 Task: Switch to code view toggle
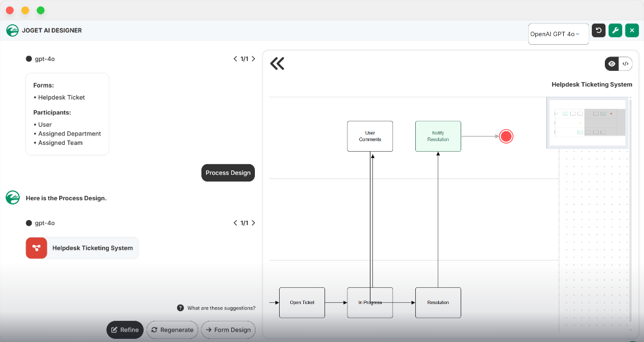pos(625,63)
